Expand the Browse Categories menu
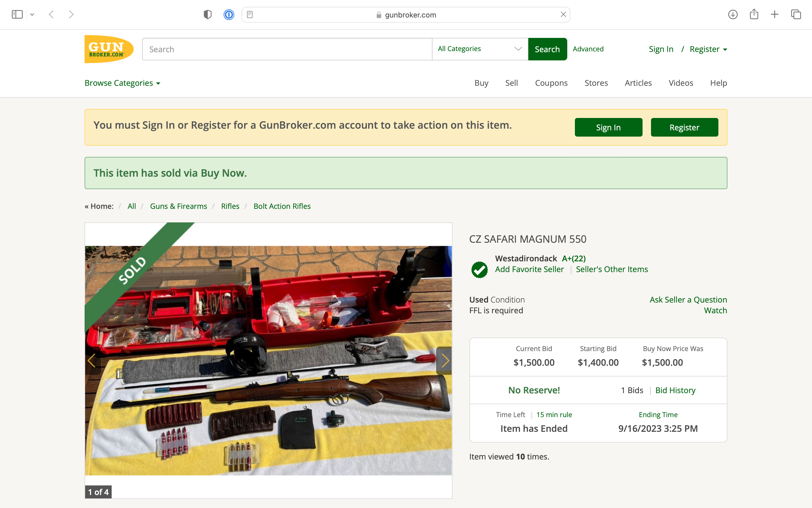 click(122, 83)
